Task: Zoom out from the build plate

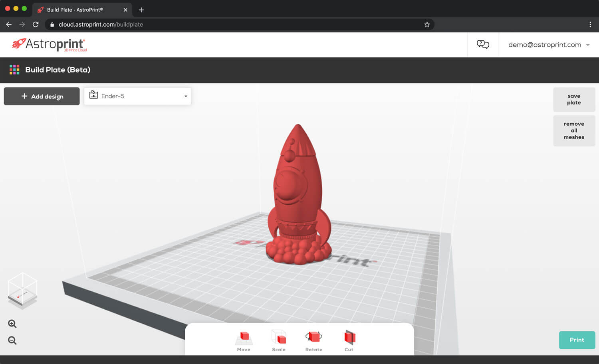Action: 12,340
